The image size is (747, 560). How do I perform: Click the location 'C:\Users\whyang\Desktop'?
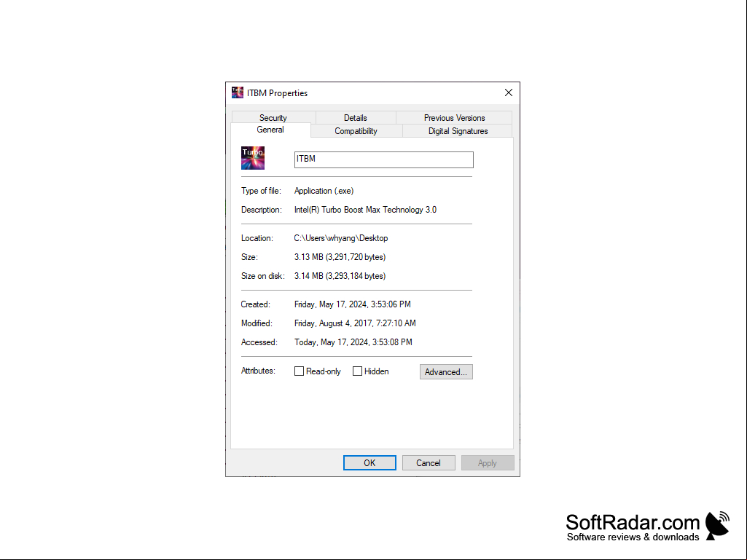point(341,238)
